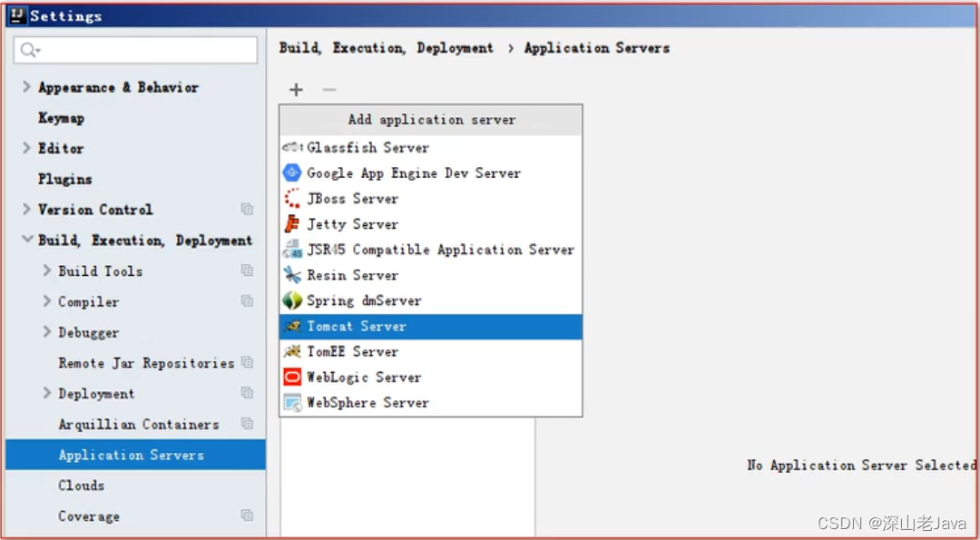The height and width of the screenshot is (540, 980).
Task: Click the JBoss red dots icon
Action: tap(292, 199)
